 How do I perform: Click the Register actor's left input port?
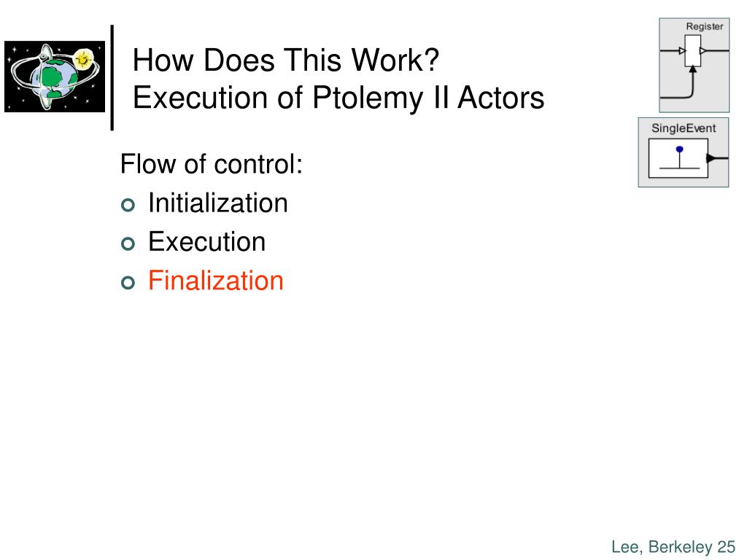[x=682, y=50]
